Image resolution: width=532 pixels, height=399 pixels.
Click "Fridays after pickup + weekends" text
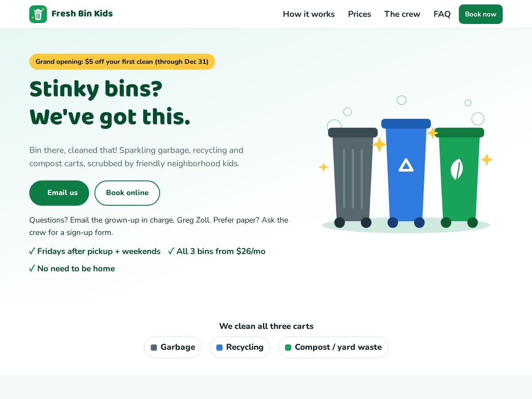99,251
